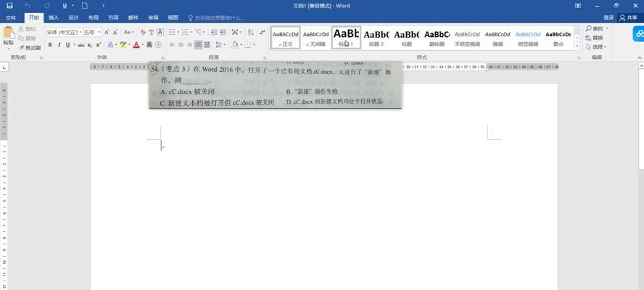This screenshot has height=290, width=644.
Task: Click the Format Painter (格式刷) button
Action: 30,48
